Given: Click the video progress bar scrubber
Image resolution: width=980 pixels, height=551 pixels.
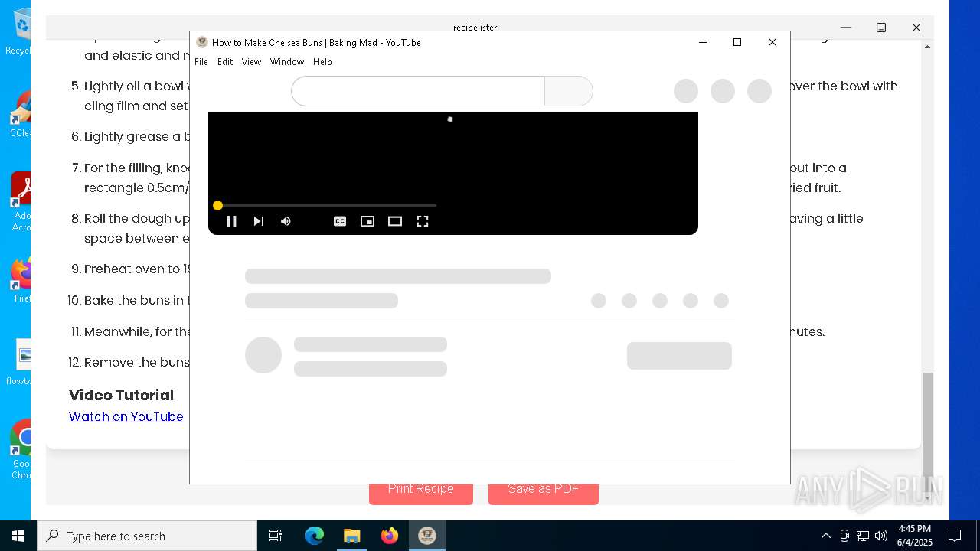Looking at the screenshot, I should [x=217, y=205].
